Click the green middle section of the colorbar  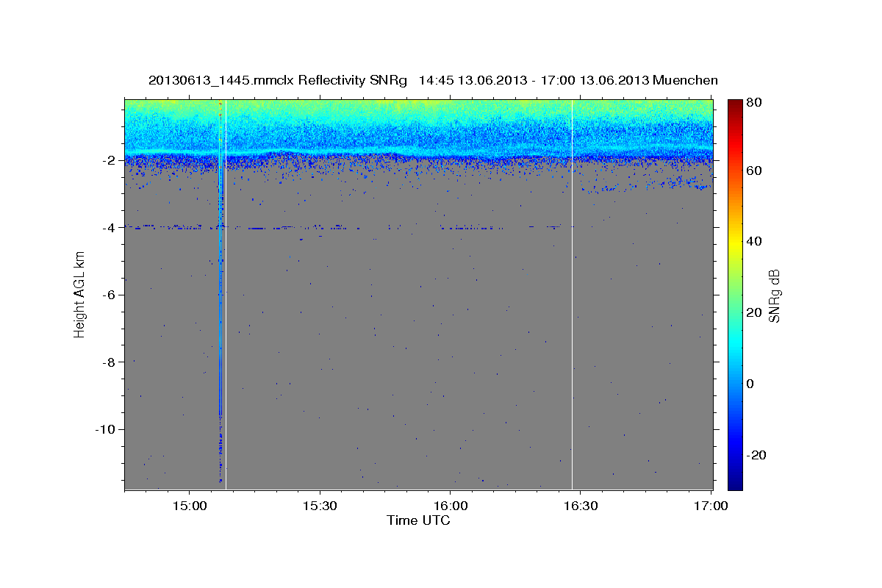(x=735, y=294)
